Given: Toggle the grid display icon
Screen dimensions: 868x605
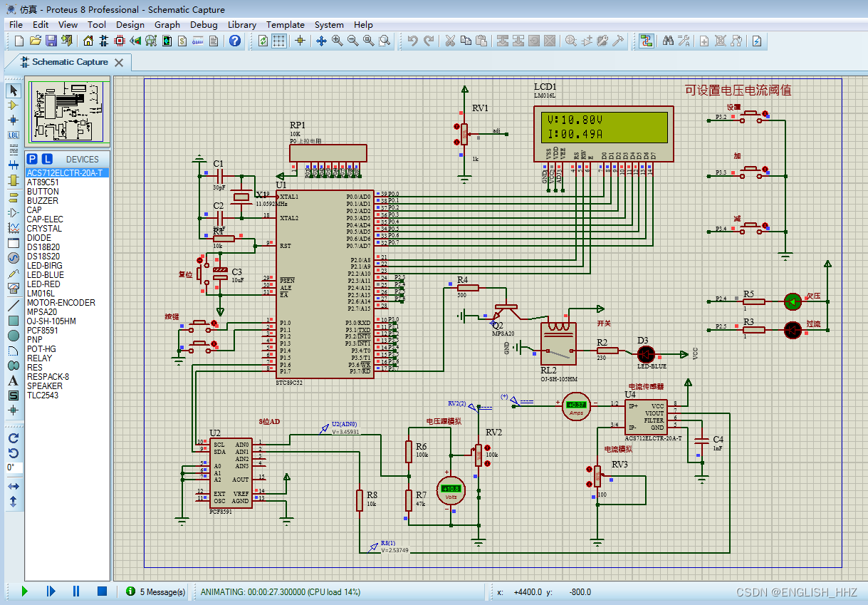Looking at the screenshot, I should pyautogui.click(x=278, y=41).
